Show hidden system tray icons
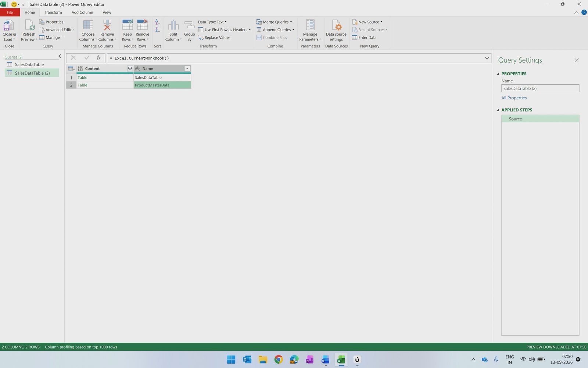The width and height of the screenshot is (588, 368). 473,360
